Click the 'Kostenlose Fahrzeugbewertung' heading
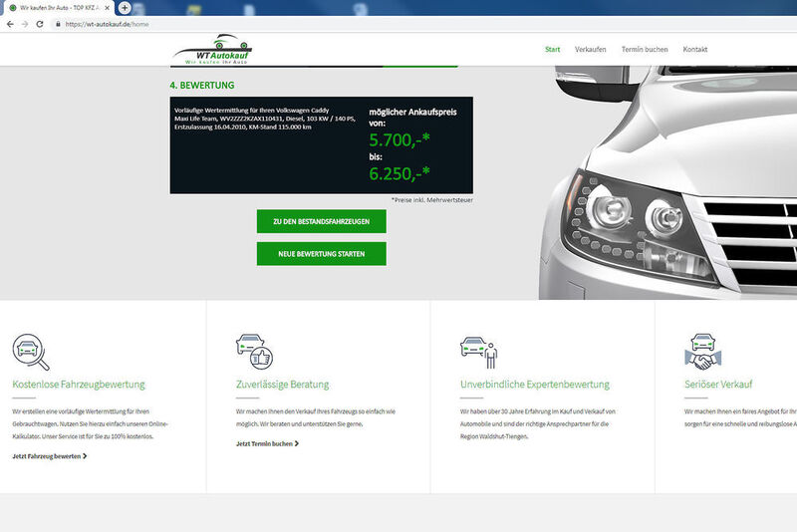The width and height of the screenshot is (797, 532). click(79, 385)
